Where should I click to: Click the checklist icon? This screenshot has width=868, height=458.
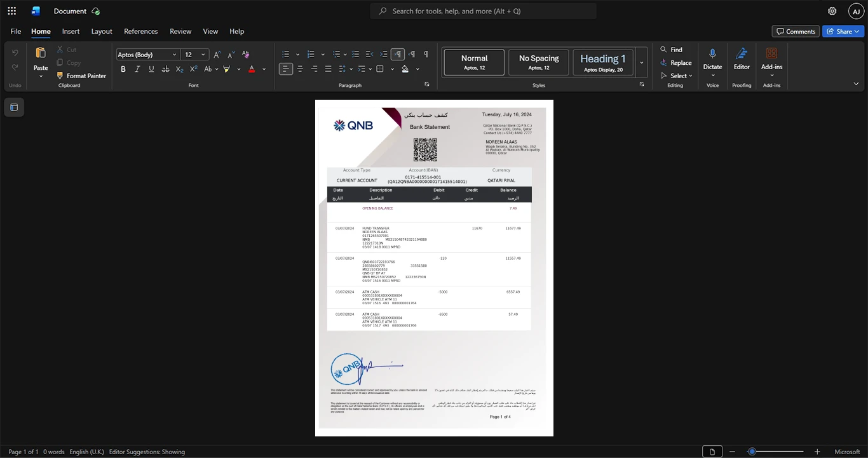tap(356, 55)
